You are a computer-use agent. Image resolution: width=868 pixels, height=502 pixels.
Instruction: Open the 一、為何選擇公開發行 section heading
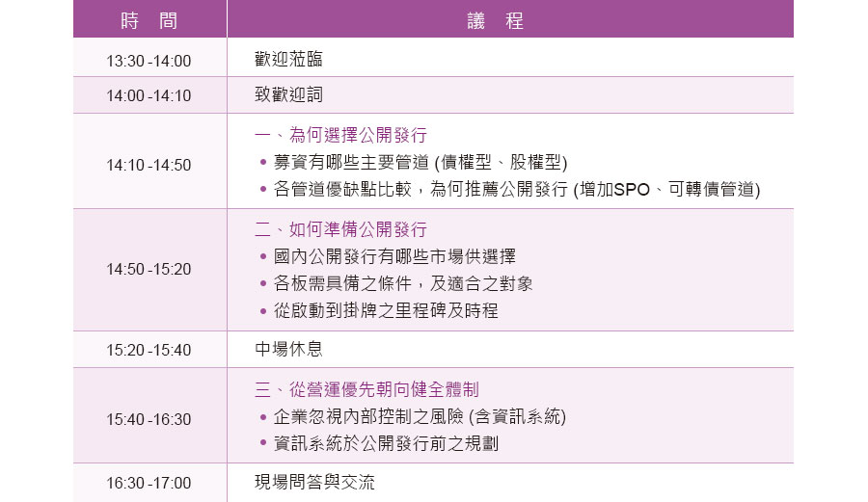[x=340, y=135]
